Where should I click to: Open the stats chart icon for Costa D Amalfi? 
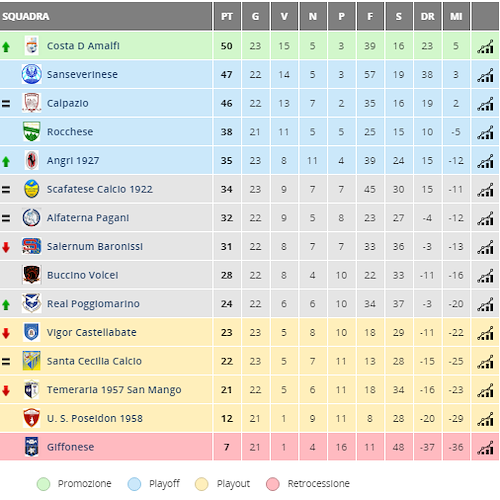click(x=485, y=46)
